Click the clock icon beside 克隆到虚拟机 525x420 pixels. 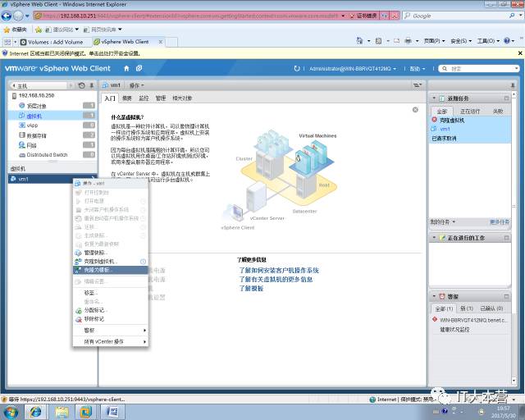coord(143,261)
